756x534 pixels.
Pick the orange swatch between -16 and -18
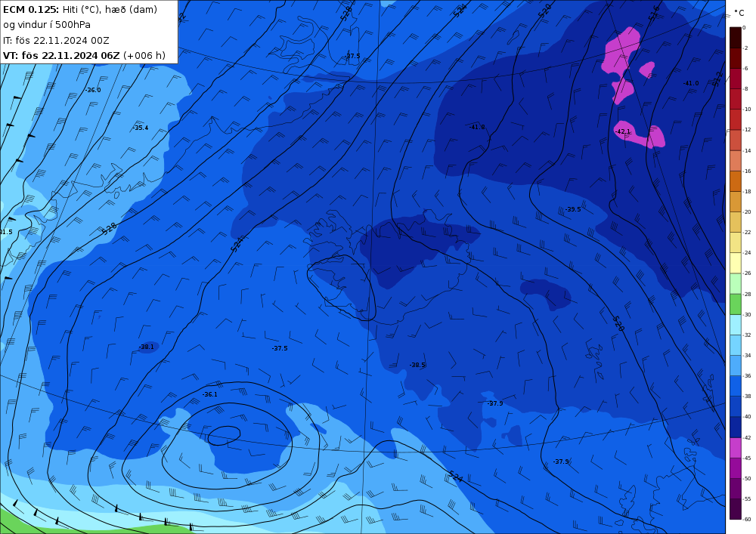tap(736, 181)
